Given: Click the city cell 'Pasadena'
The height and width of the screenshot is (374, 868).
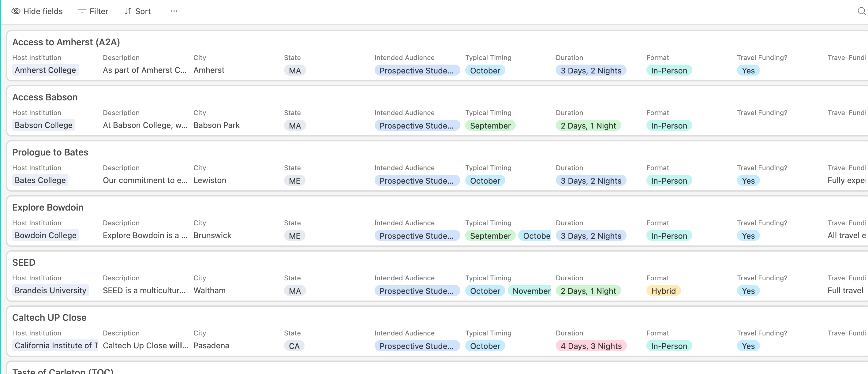Looking at the screenshot, I should pos(211,346).
